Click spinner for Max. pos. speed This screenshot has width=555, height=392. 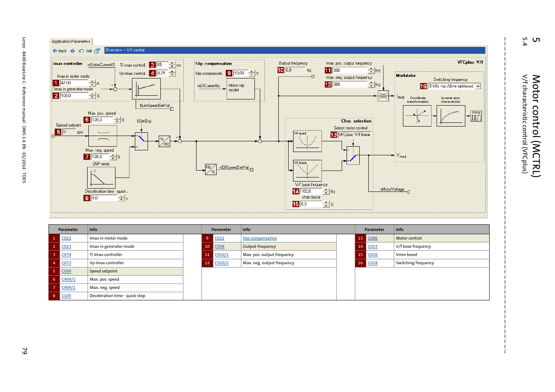pos(117,120)
